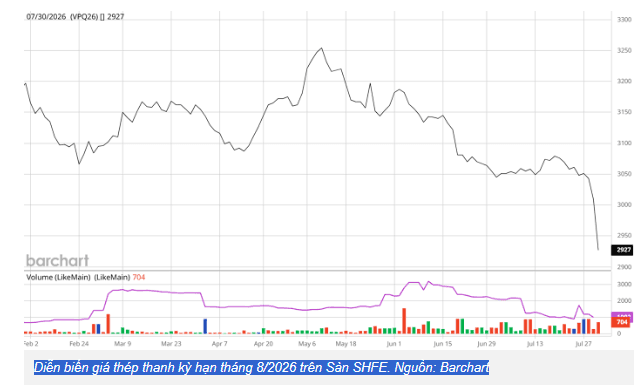Click the blue volume bar before Apr 7

[x=205, y=326]
